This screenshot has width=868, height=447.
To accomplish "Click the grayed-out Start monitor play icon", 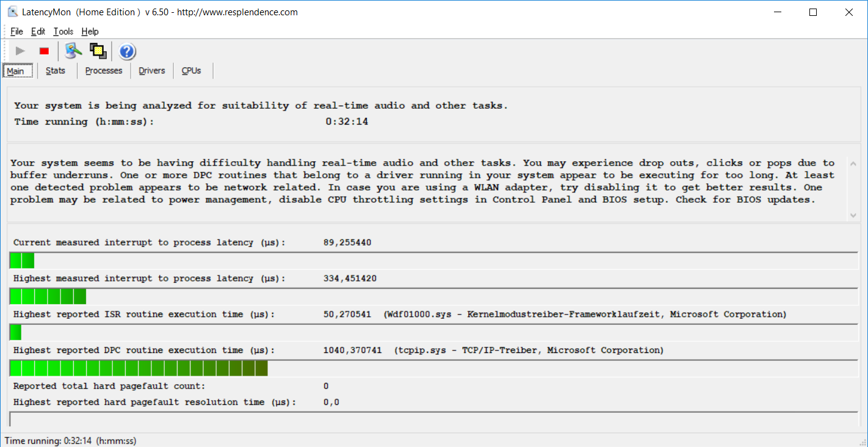I will click(20, 51).
